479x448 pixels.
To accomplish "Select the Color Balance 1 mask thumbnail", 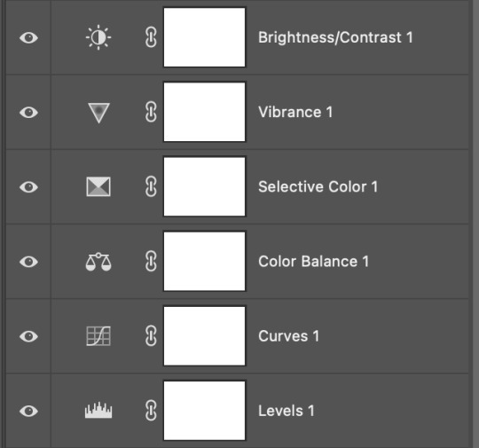I will click(204, 262).
